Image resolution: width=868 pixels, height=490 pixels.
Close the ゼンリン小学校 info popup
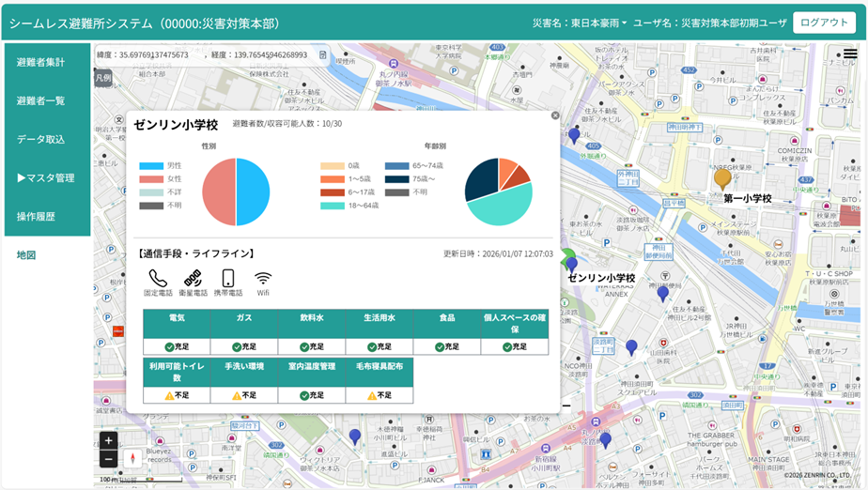coord(555,115)
